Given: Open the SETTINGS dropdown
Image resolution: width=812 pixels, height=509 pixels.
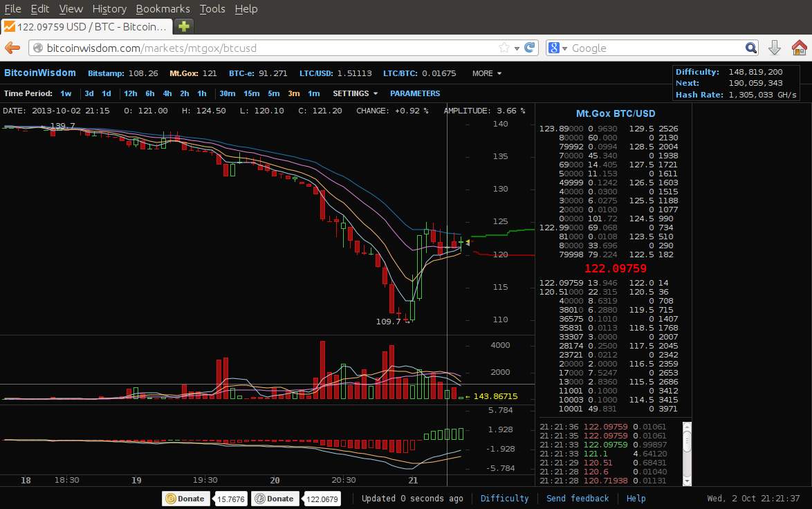Looking at the screenshot, I should (356, 94).
